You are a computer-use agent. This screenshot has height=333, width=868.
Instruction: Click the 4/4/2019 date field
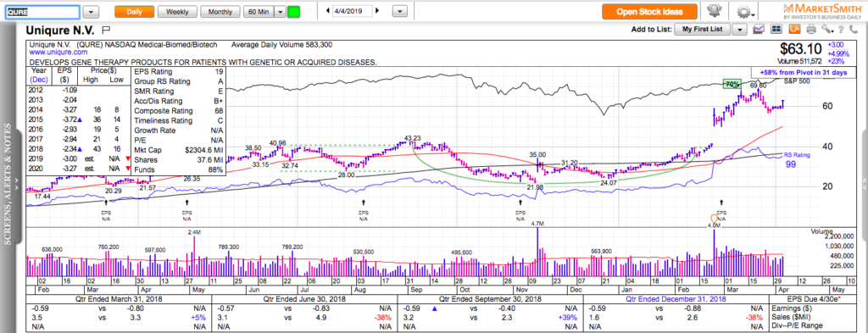tap(352, 11)
